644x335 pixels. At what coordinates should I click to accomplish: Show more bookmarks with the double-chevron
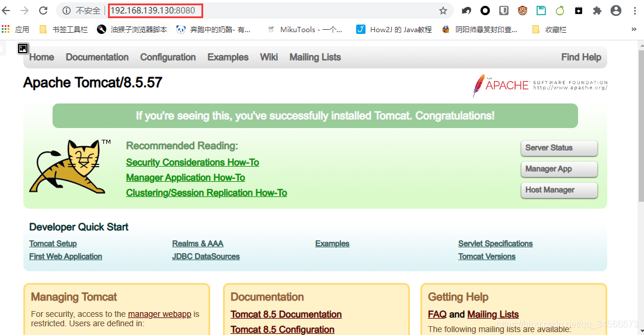coord(634,29)
